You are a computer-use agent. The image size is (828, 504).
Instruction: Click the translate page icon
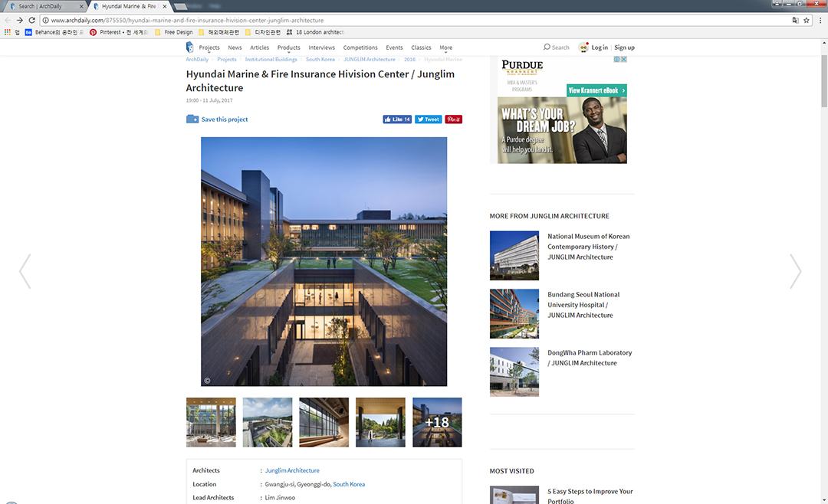click(x=795, y=20)
